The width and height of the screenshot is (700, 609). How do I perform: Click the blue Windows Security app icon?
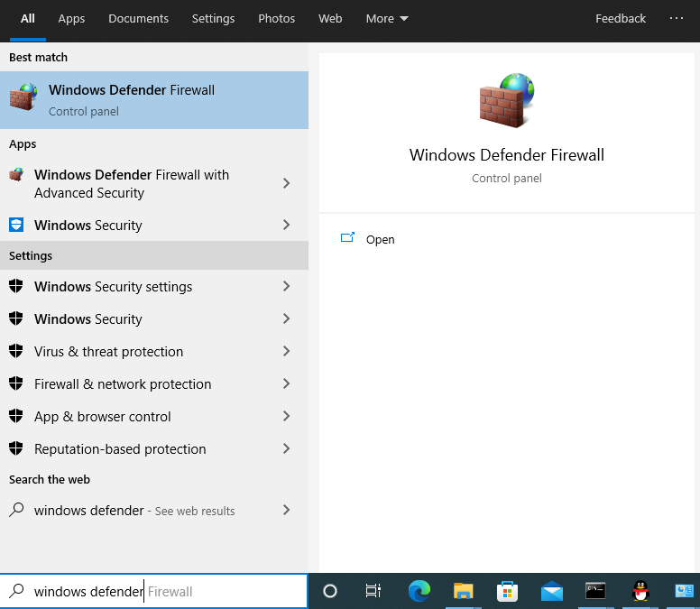point(16,225)
